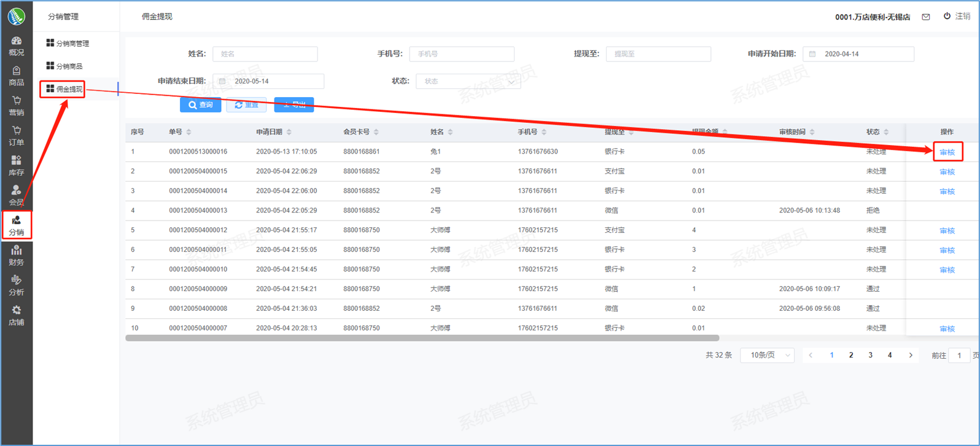980x446 pixels.
Task: Open 分销商管理 in the submenu
Action: coord(72,44)
